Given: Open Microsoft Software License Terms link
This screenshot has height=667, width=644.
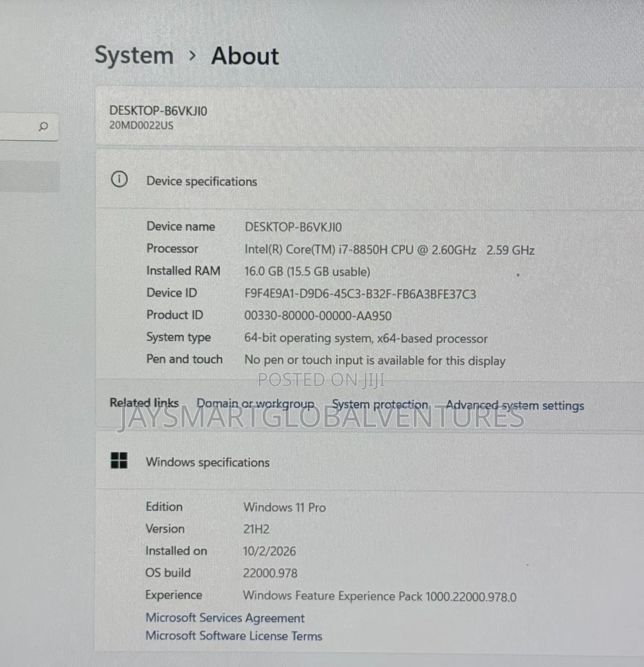Looking at the screenshot, I should click(234, 636).
